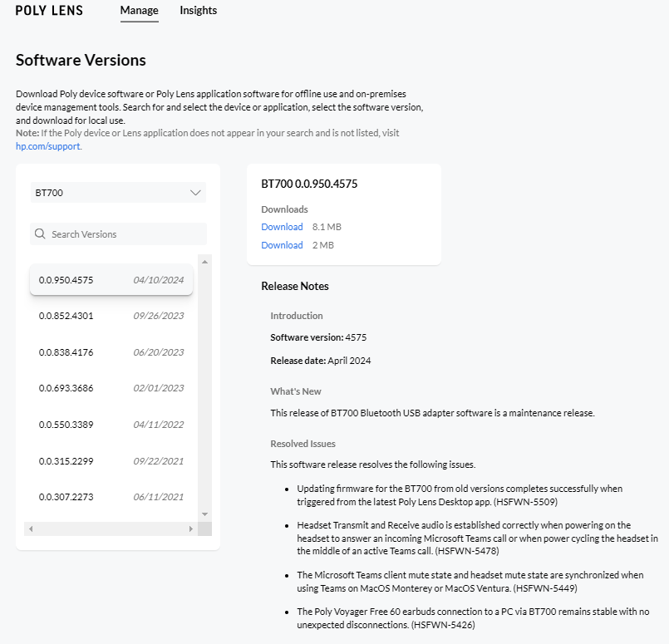Click the Introduction section label
The height and width of the screenshot is (644, 669).
click(297, 316)
